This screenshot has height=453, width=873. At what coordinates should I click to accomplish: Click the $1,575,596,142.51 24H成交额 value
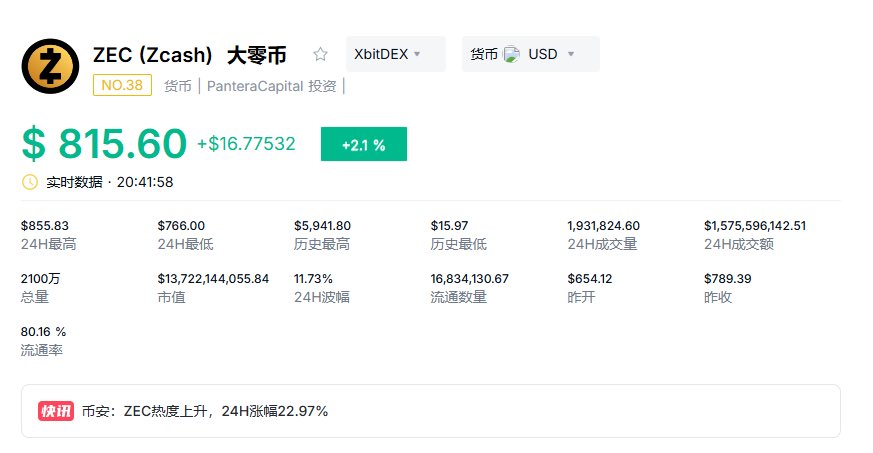tap(755, 225)
